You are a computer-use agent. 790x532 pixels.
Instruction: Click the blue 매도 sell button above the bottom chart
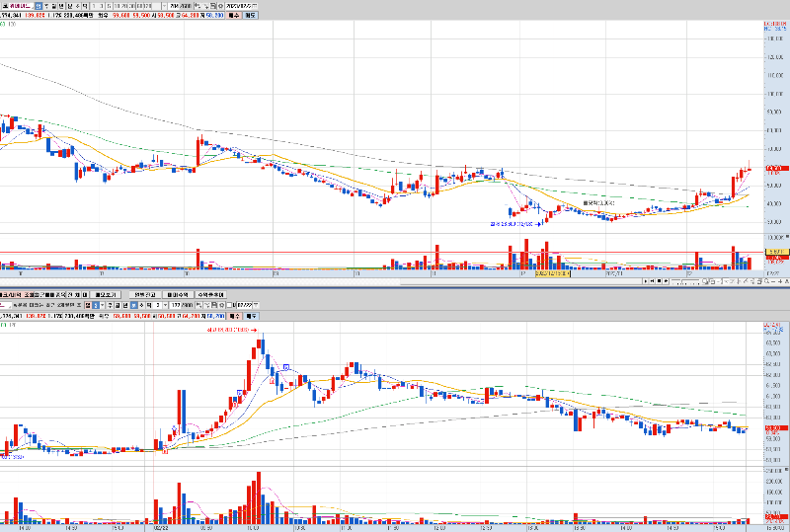point(251,316)
